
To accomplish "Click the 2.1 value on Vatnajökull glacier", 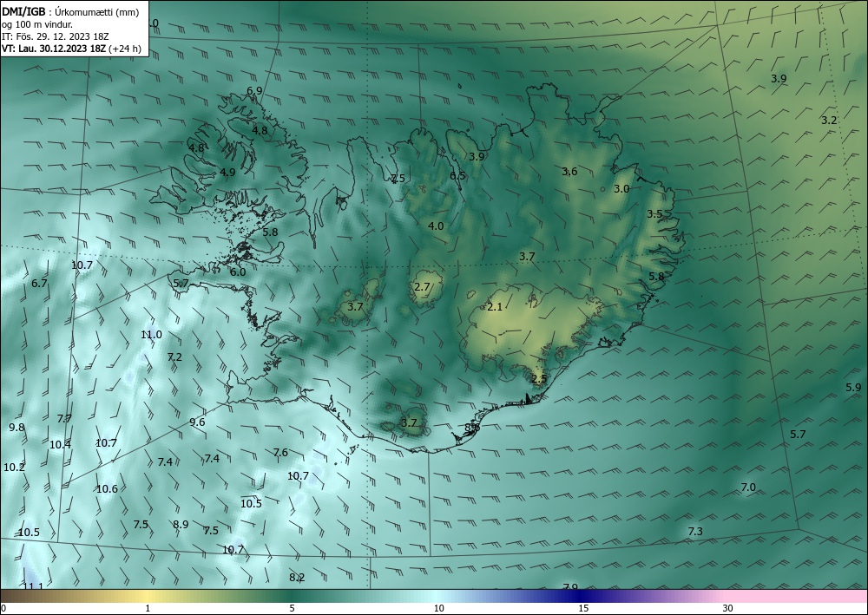I will coord(495,307).
